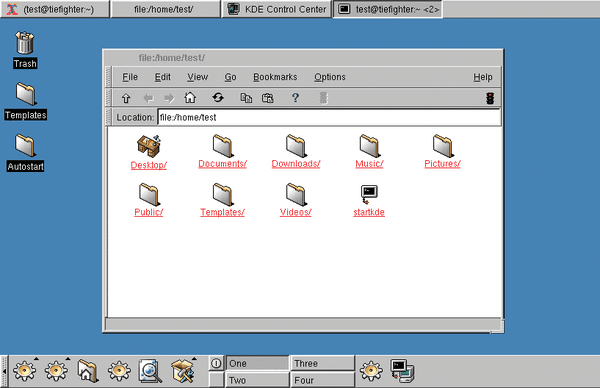This screenshot has height=388, width=600.
Task: Open the Downloads folder icon
Action: pos(296,146)
